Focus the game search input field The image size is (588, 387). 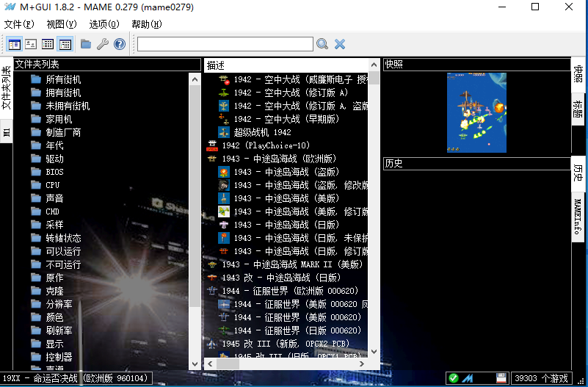pyautogui.click(x=225, y=44)
